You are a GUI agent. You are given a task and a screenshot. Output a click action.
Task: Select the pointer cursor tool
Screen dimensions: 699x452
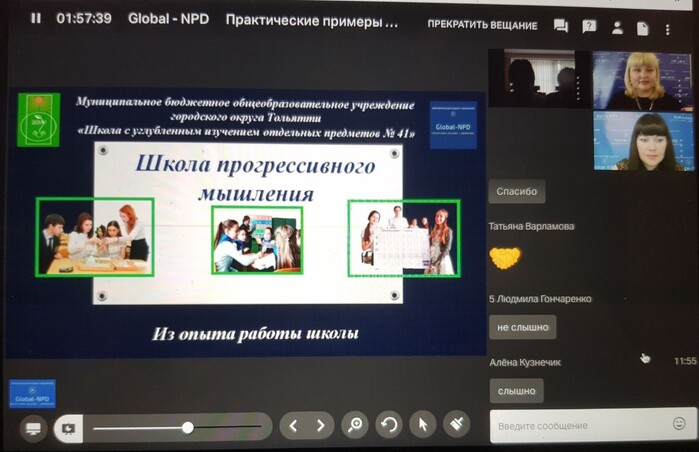click(x=423, y=424)
